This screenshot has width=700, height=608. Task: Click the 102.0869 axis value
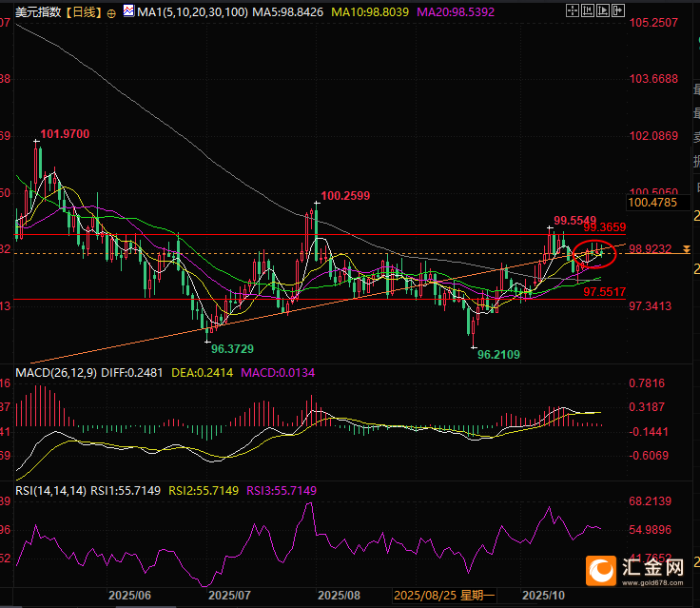pyautogui.click(x=653, y=136)
